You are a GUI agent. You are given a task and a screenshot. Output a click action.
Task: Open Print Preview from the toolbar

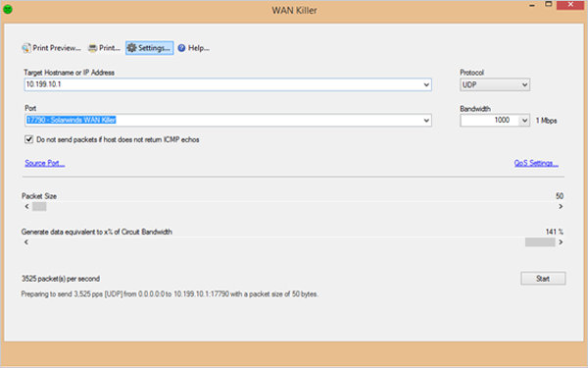pos(51,48)
